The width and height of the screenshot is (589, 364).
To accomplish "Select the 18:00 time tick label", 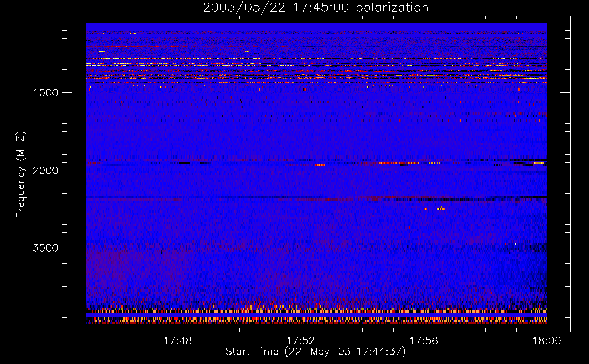I will point(547,341).
